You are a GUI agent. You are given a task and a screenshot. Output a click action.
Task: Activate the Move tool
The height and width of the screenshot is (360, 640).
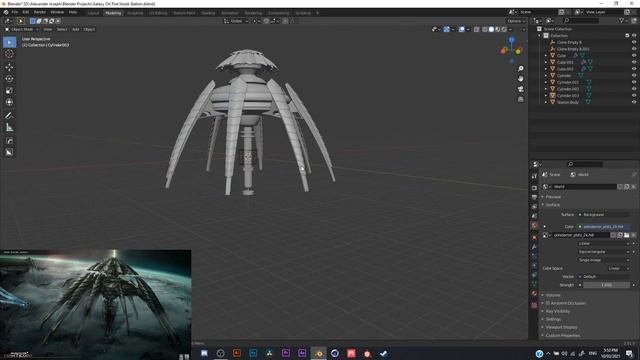click(x=9, y=67)
